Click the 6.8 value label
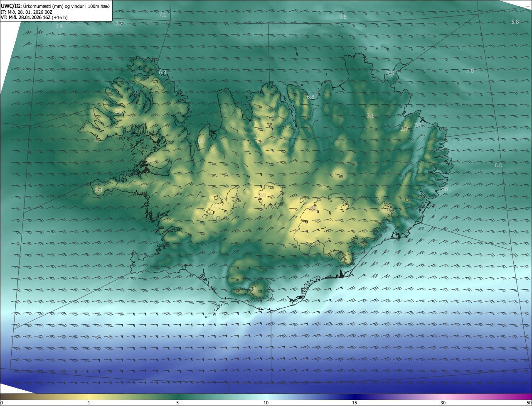 tap(310, 97)
